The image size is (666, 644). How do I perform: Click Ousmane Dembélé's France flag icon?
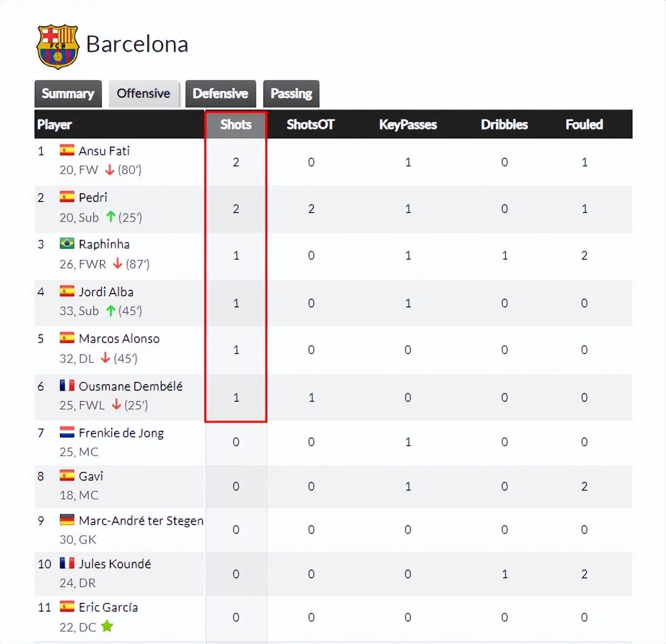click(67, 385)
